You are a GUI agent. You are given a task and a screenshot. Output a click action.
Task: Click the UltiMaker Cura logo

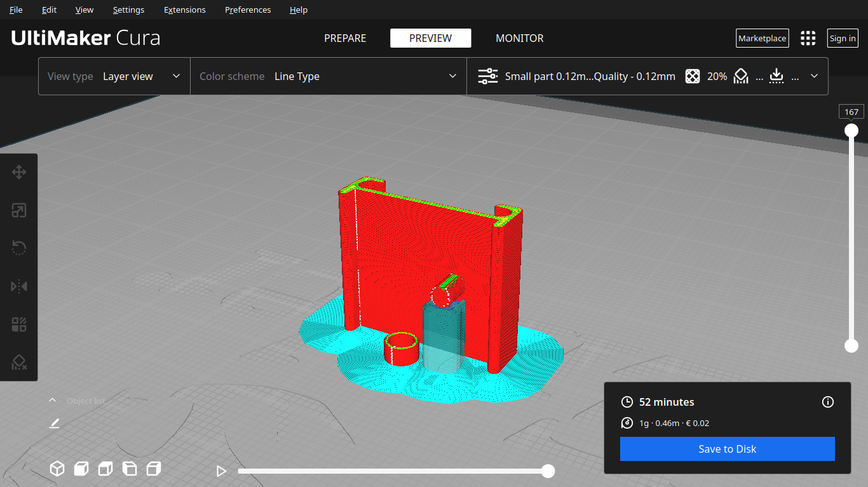[86, 38]
